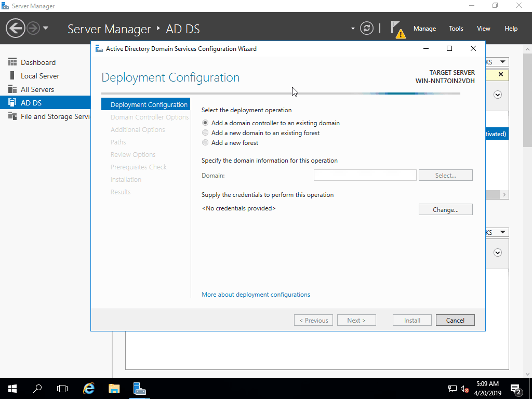
Task: Click the File and Storage Services icon
Action: 12,116
